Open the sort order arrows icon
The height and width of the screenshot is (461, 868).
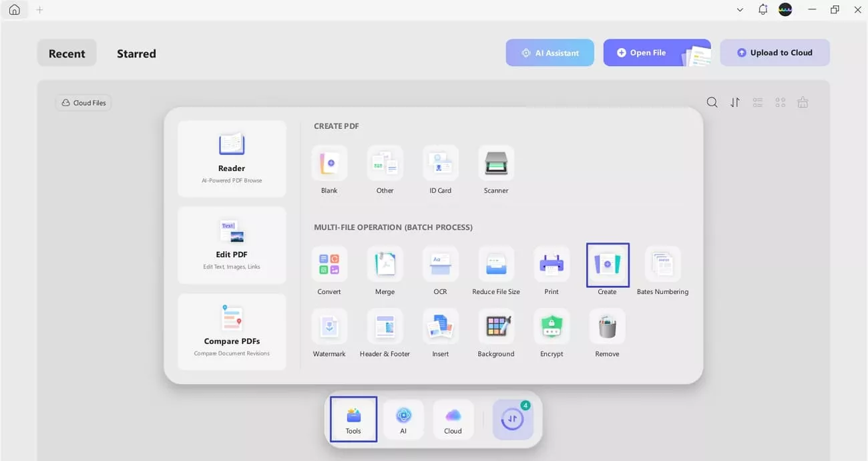click(735, 102)
